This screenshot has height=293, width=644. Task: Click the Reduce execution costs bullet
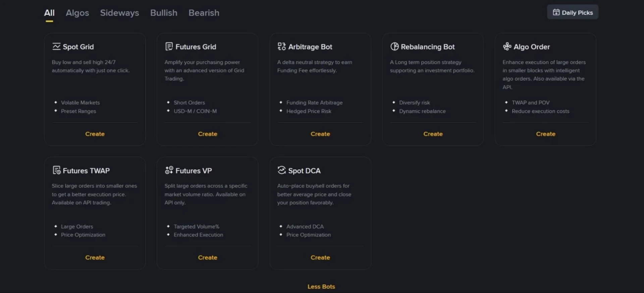[x=540, y=111]
